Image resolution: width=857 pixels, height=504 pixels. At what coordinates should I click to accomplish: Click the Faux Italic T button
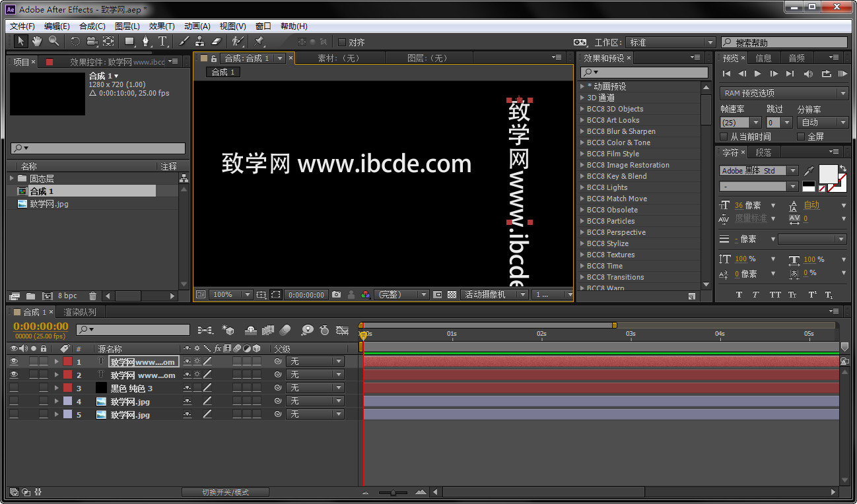pyautogui.click(x=756, y=295)
